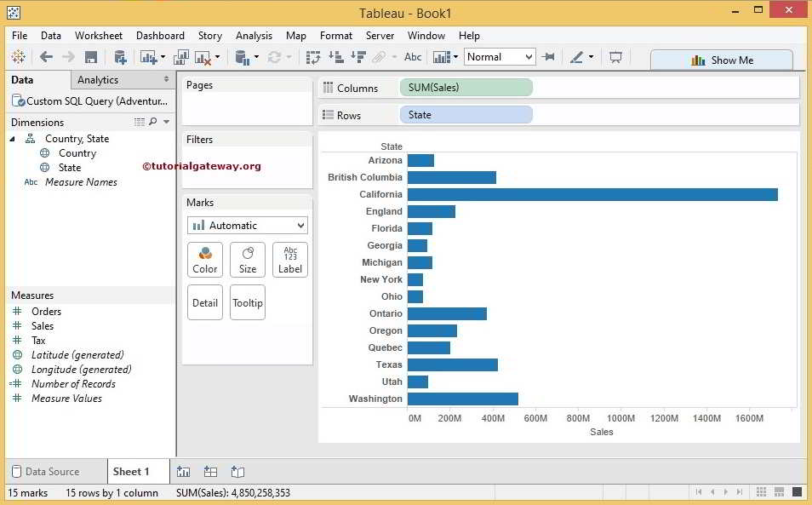Open the Tooltip mark card
The height and width of the screenshot is (505, 812).
(247, 302)
